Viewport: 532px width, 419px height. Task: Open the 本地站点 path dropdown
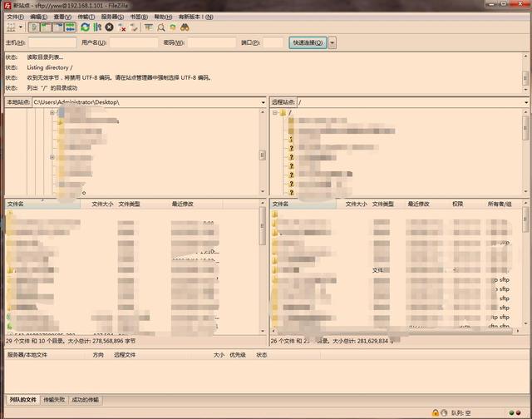click(x=263, y=102)
